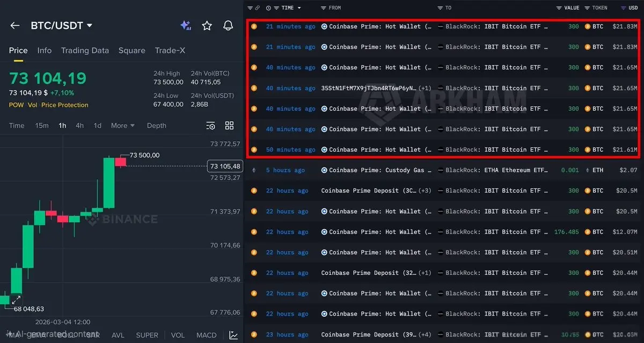644x343 pixels.
Task: Open the TIME column sort dropdown arrow
Action: click(x=299, y=8)
